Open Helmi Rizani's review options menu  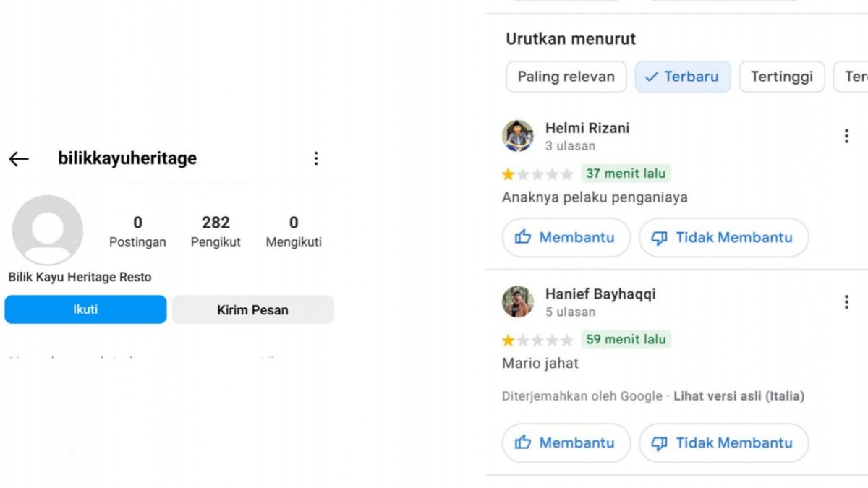[x=846, y=134]
